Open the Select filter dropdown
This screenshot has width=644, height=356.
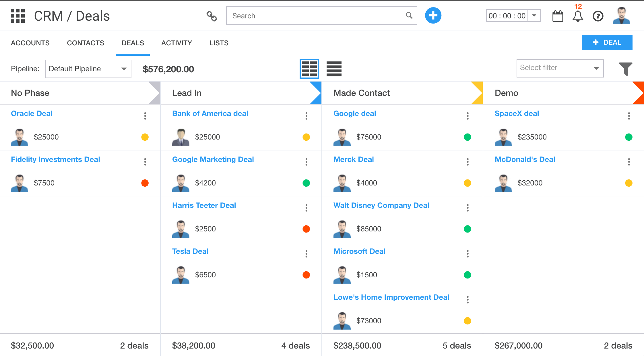click(560, 68)
